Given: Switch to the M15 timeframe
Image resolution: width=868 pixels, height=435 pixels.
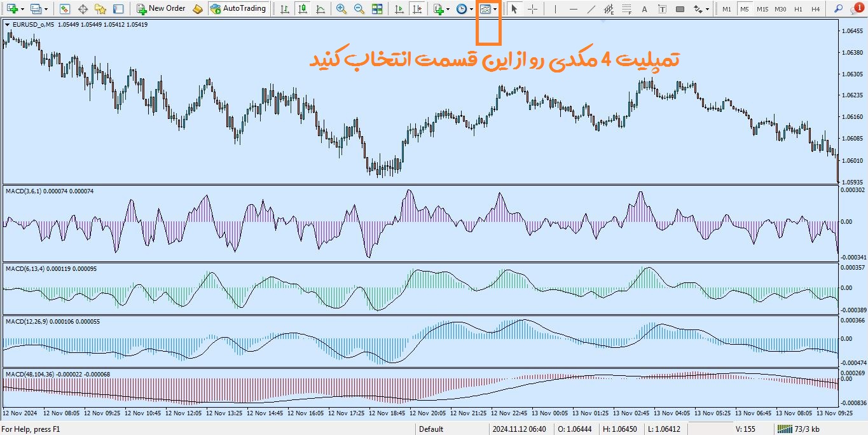Looking at the screenshot, I should click(762, 9).
